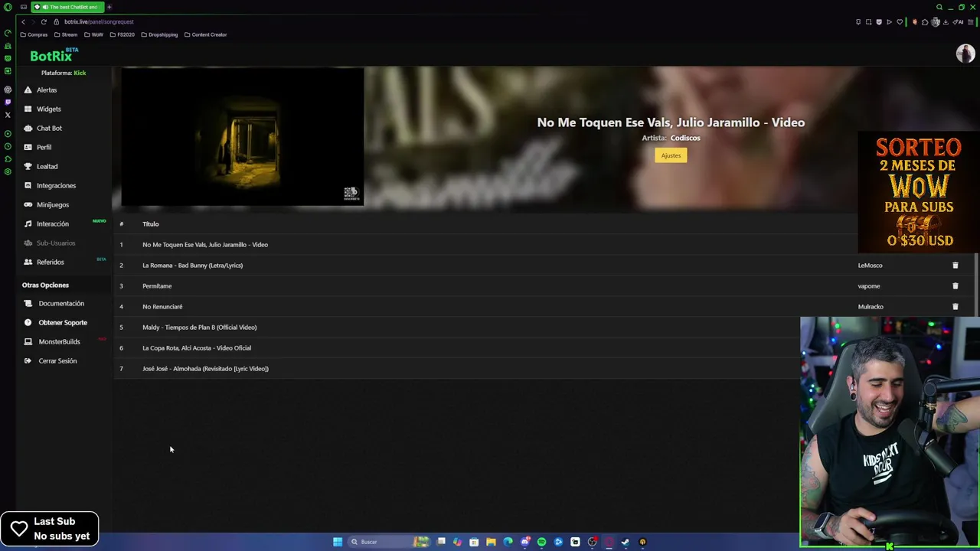
Task: Click the Cerrar Sesión icon
Action: 28,361
